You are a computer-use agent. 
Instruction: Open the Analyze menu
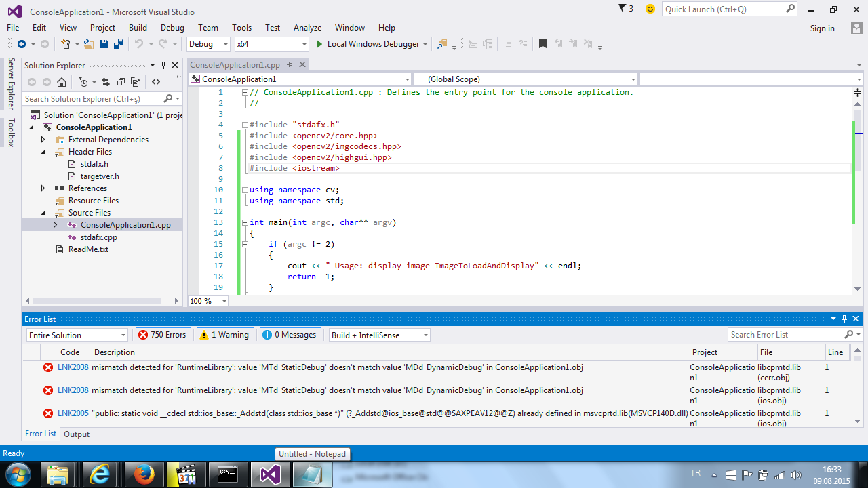pos(307,28)
